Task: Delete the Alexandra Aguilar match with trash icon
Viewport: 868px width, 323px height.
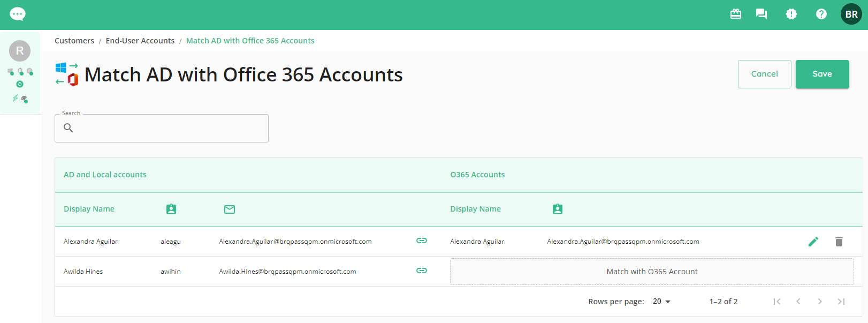Action: 839,242
